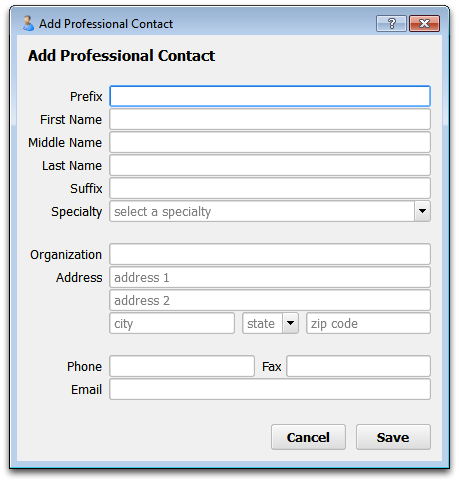Screen dimensions: 459x482
Task: Click the Last Name field
Action: point(270,165)
